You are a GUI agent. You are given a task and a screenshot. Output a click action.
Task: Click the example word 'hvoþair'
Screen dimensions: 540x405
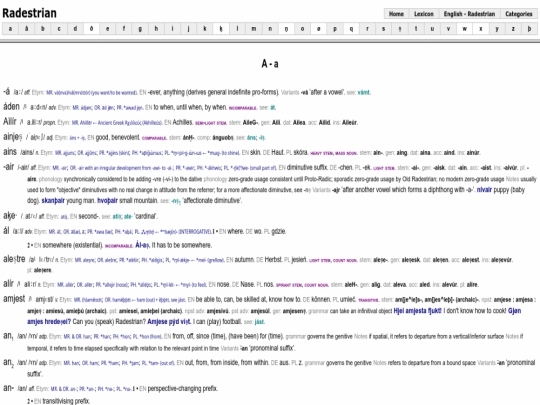[107, 200]
